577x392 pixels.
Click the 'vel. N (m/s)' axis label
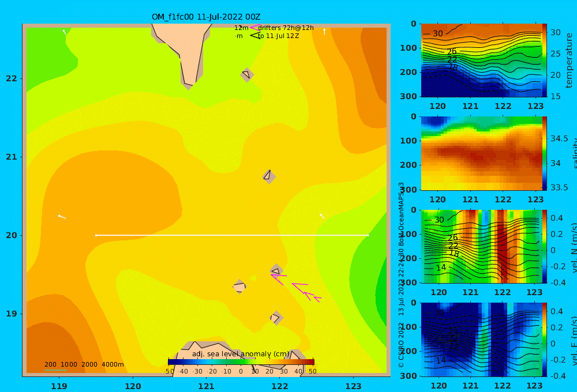574,247
